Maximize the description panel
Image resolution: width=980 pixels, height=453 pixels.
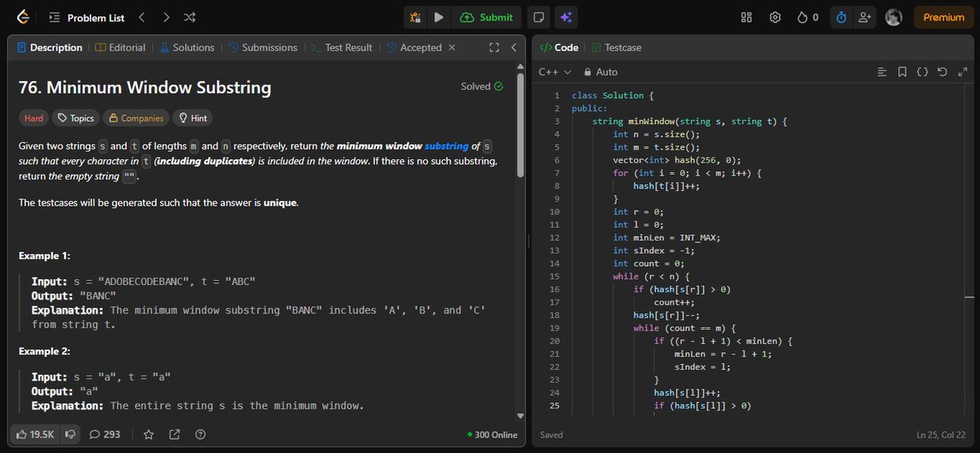(x=494, y=47)
